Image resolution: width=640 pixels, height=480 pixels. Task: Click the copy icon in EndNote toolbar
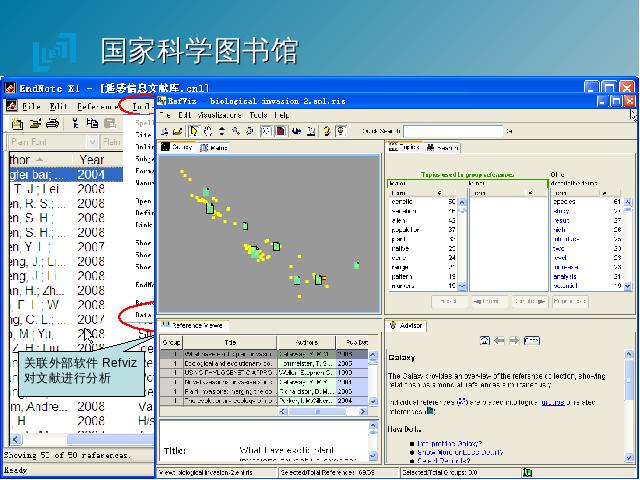(x=92, y=123)
